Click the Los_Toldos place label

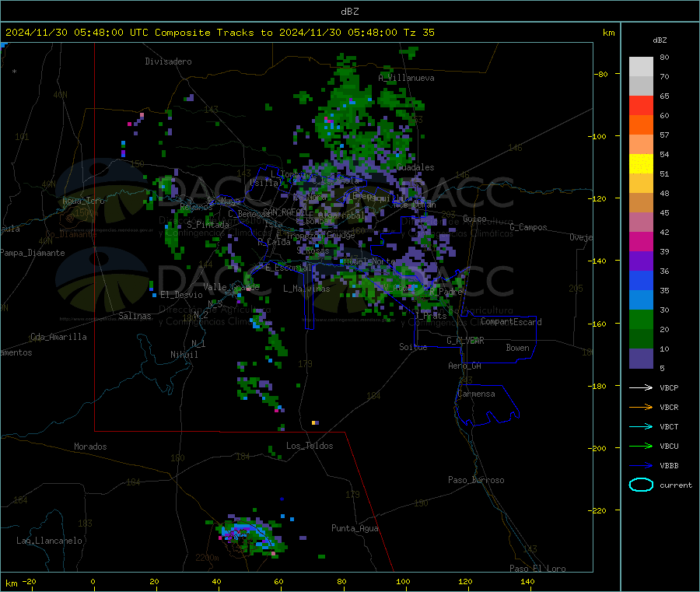tap(310, 446)
